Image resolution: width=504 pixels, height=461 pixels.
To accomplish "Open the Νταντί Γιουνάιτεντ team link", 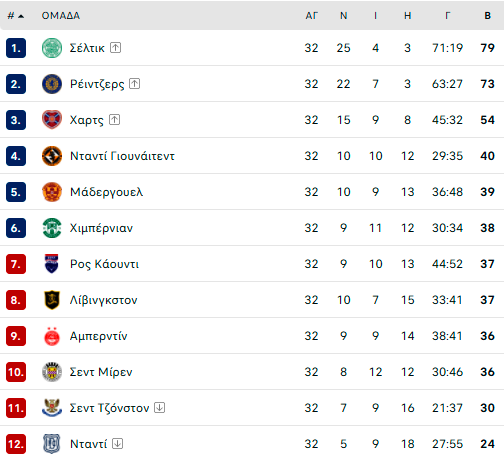I will [x=122, y=156].
